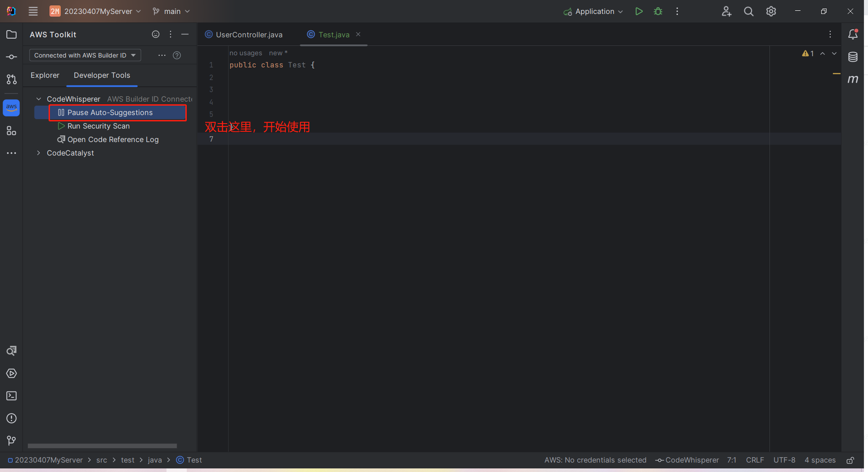Select the AWS Toolkit sidebar icon
This screenshot has width=868, height=472.
(x=12, y=108)
